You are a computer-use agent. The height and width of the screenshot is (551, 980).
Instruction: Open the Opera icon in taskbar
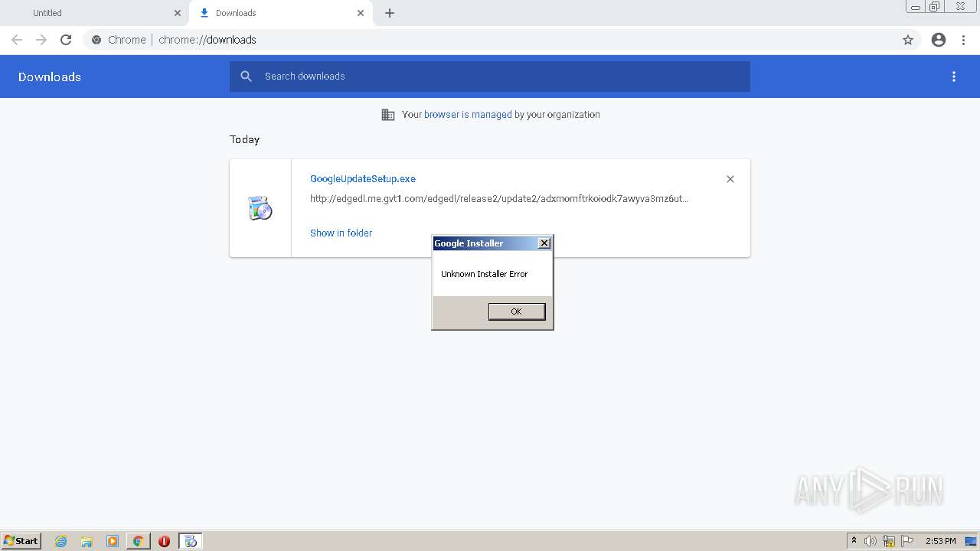pos(164,541)
